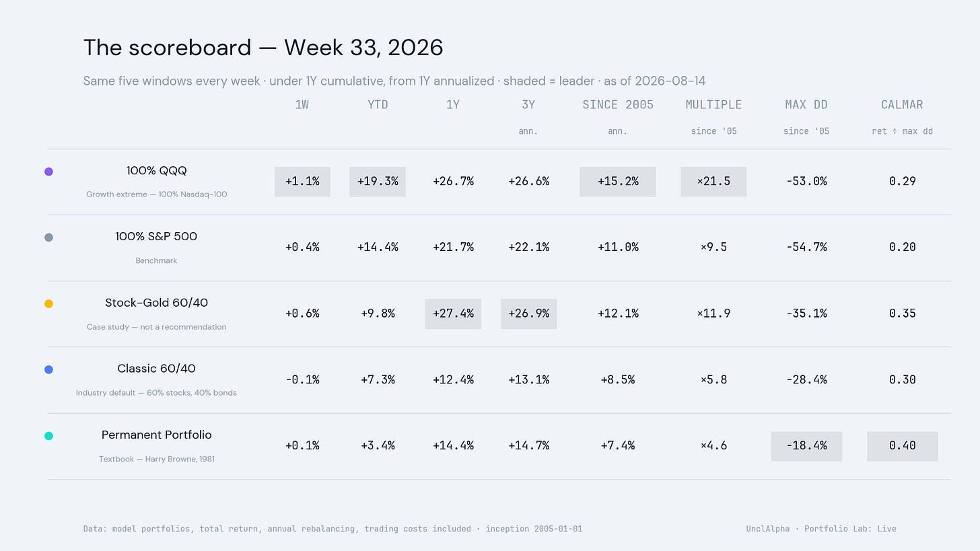The width and height of the screenshot is (980, 551).
Task: Select the 1W column header
Action: [x=302, y=105]
